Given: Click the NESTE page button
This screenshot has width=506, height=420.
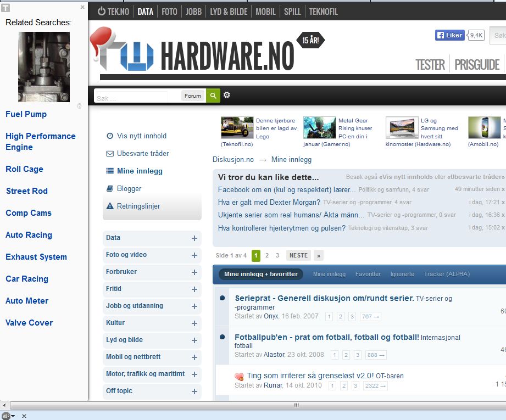Looking at the screenshot, I should pos(298,255).
